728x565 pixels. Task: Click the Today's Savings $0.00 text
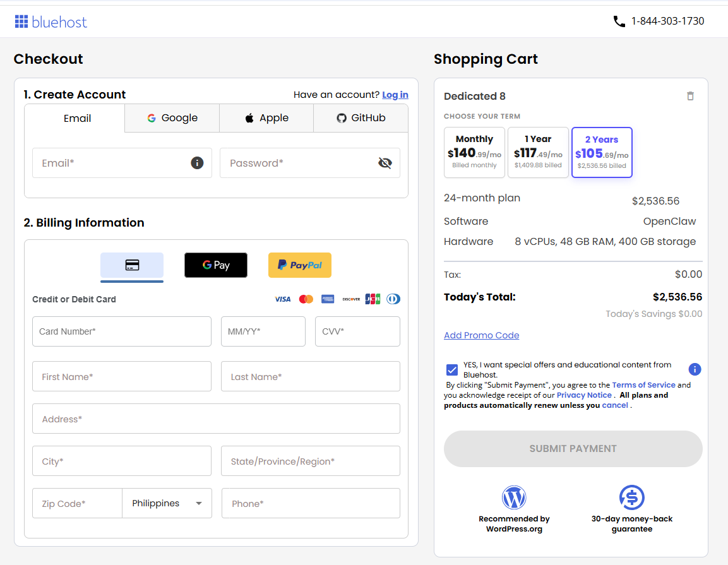click(x=653, y=314)
